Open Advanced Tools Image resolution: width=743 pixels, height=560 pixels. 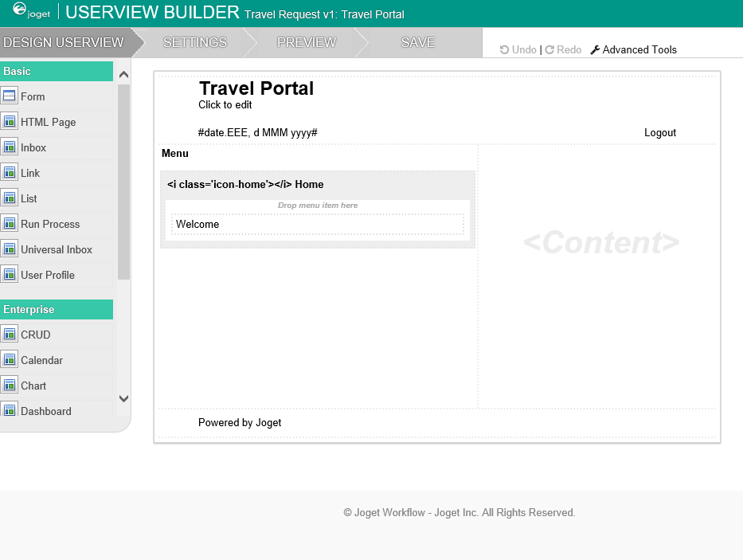[x=634, y=49]
